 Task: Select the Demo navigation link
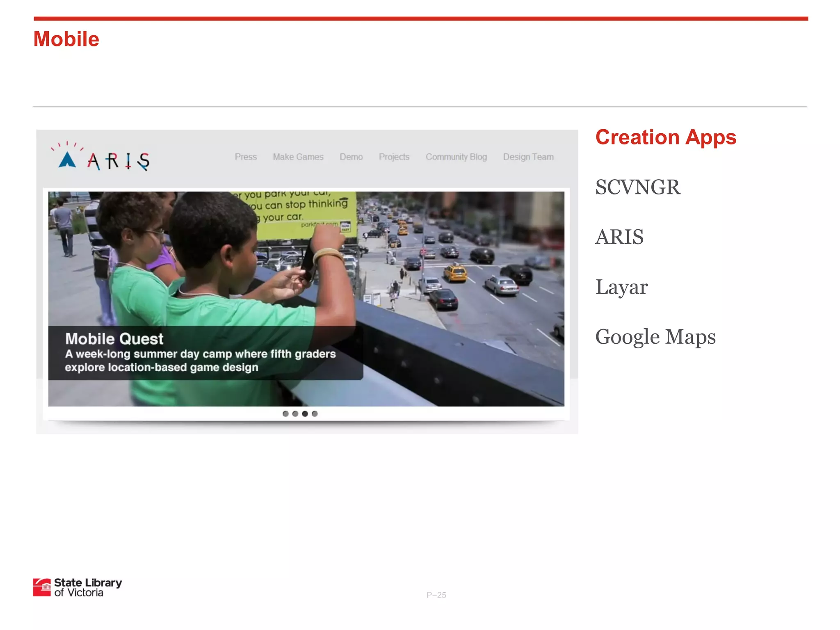click(x=351, y=157)
